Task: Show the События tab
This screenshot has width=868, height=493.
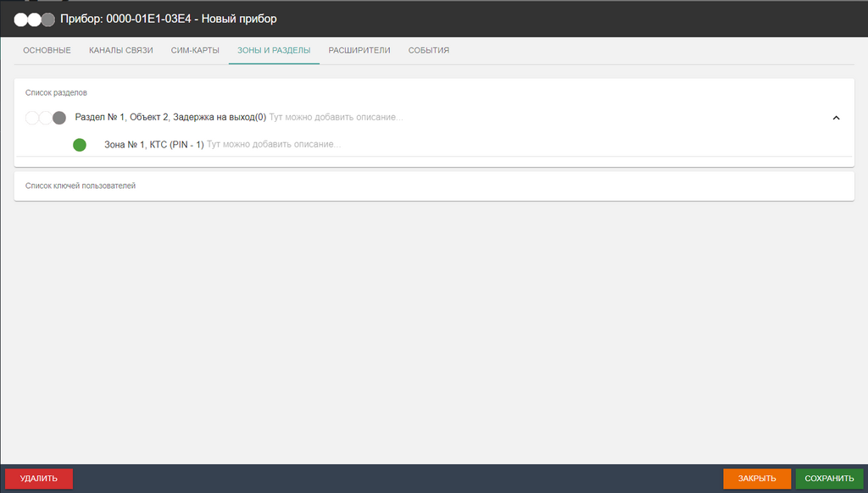Action: (429, 51)
